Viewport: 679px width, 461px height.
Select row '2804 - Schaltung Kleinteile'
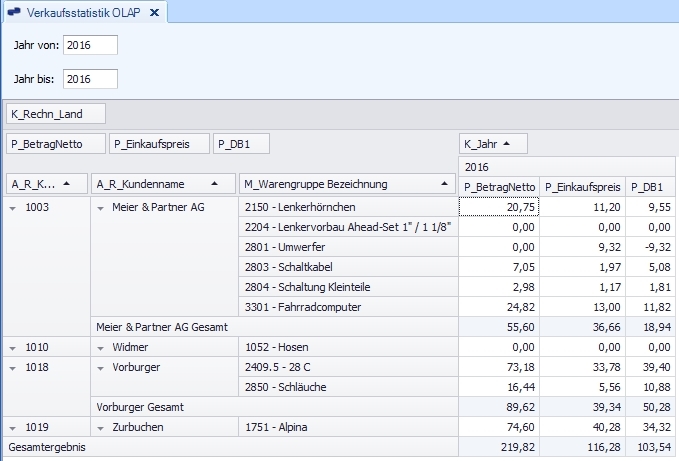click(x=348, y=287)
